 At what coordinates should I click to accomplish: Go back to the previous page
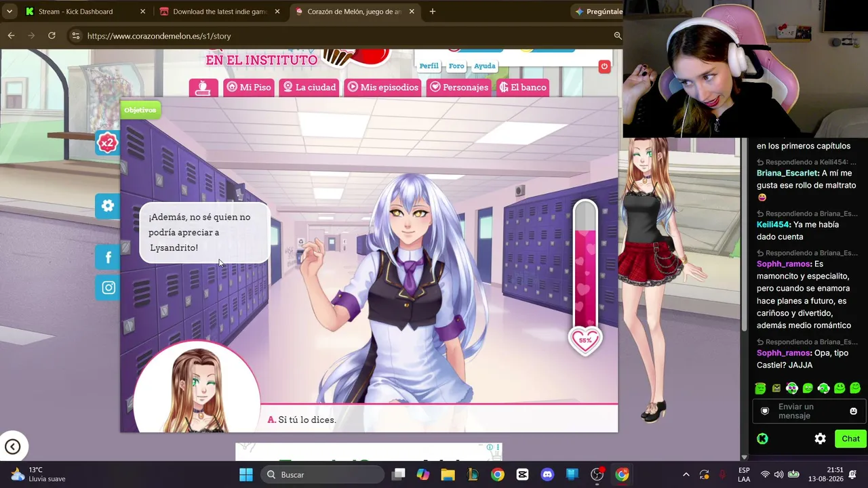tap(12, 35)
